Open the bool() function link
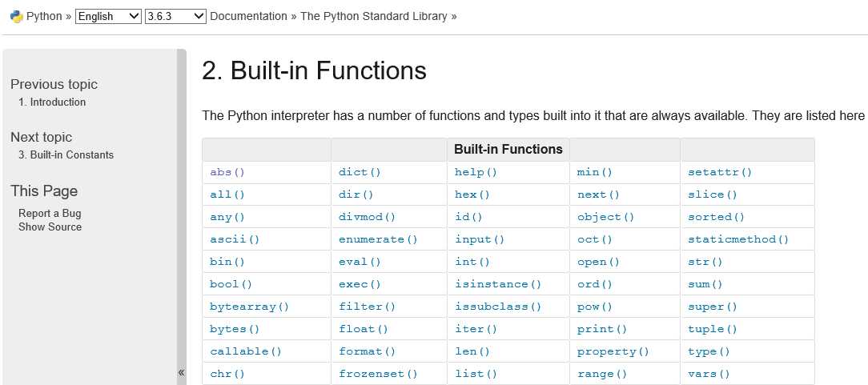This screenshot has height=385, width=868. click(231, 284)
